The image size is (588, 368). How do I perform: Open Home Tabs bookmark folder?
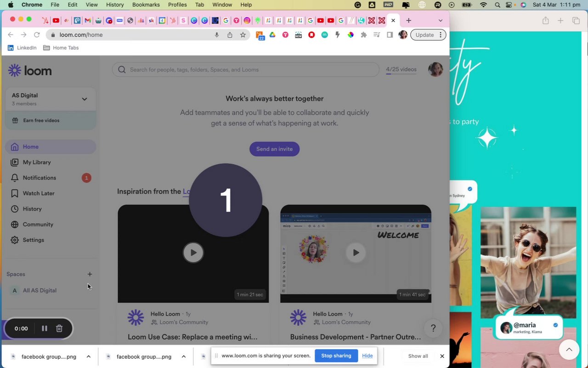point(61,48)
